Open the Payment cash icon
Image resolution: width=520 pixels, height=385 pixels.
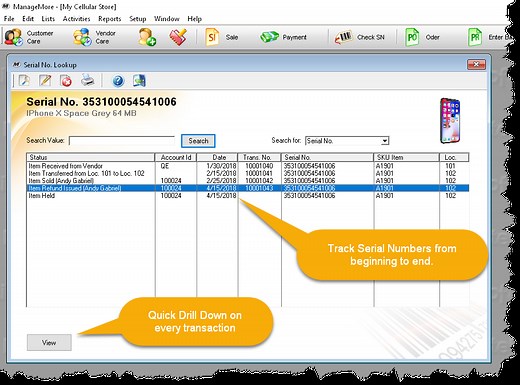coord(283,37)
